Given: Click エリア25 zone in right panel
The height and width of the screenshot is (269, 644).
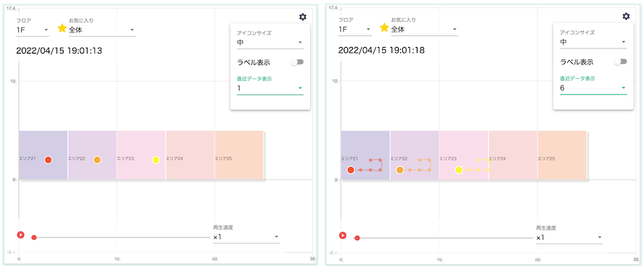Looking at the screenshot, I should pos(562,155).
